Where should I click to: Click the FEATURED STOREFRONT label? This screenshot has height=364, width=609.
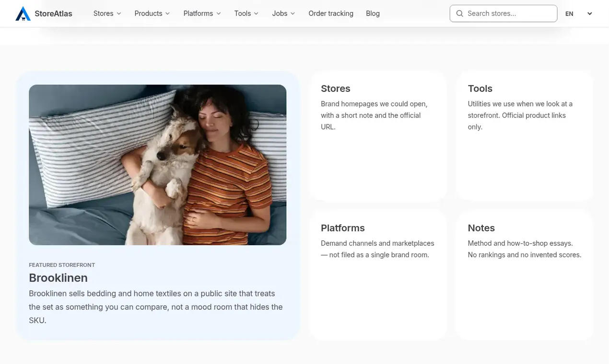(62, 265)
